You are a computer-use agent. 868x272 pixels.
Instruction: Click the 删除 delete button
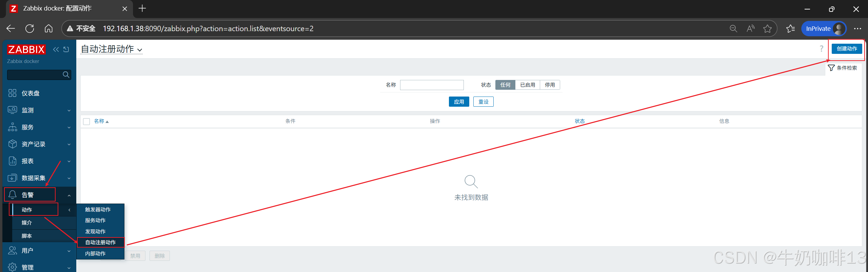point(160,256)
